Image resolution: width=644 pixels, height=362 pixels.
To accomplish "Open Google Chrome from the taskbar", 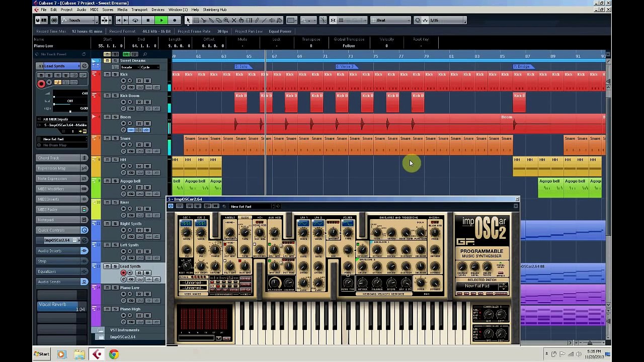I will [x=114, y=354].
